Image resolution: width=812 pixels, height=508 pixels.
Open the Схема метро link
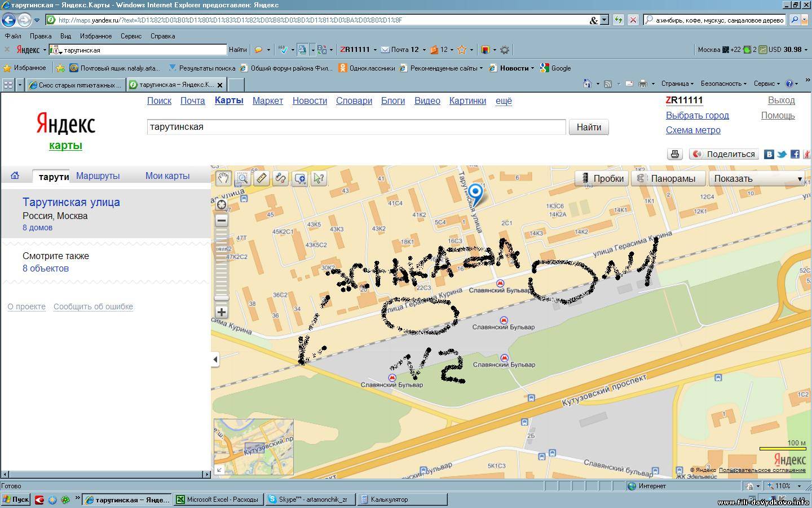pyautogui.click(x=692, y=130)
